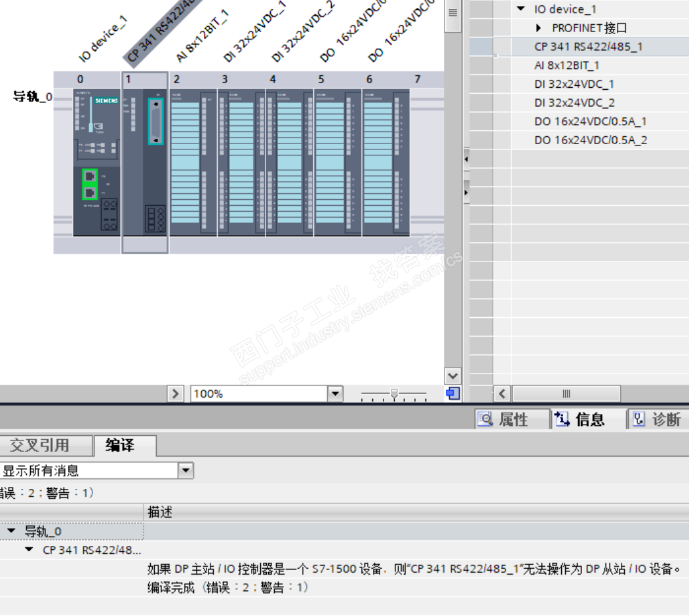Select IO device_1 row in device overview

coord(565,9)
